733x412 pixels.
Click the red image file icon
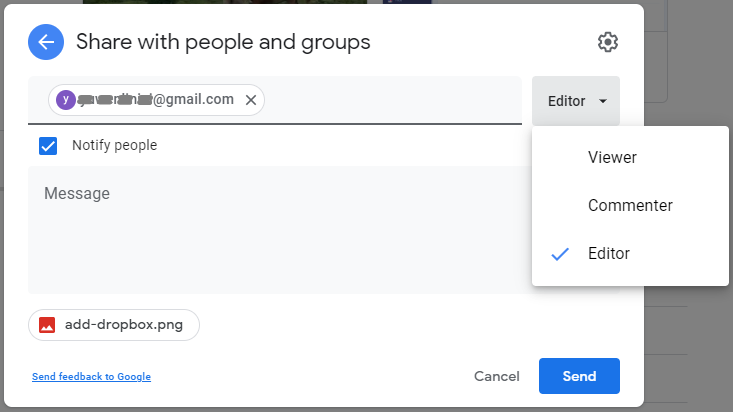click(x=47, y=325)
